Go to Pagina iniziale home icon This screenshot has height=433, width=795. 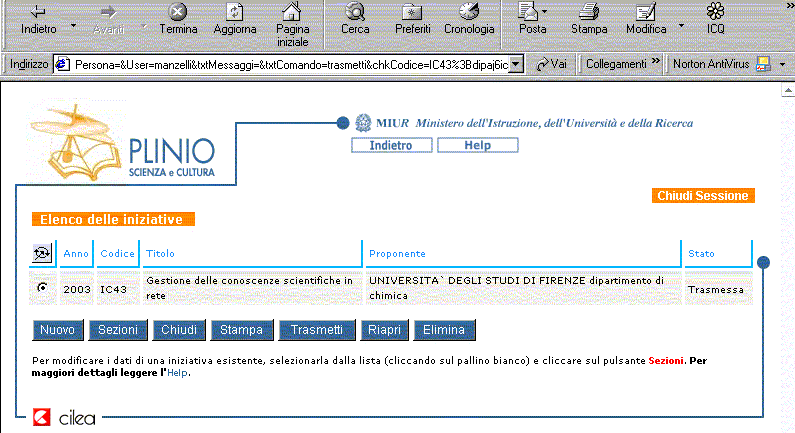(x=292, y=11)
